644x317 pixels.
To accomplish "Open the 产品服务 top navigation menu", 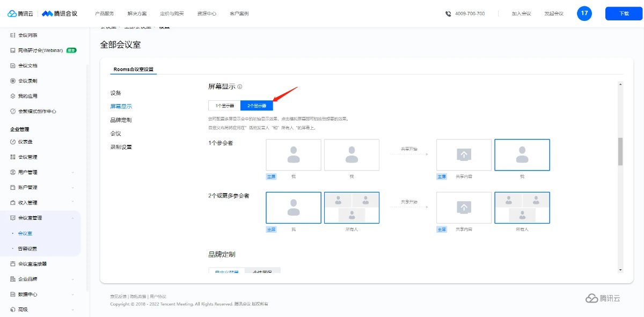I will pos(104,14).
